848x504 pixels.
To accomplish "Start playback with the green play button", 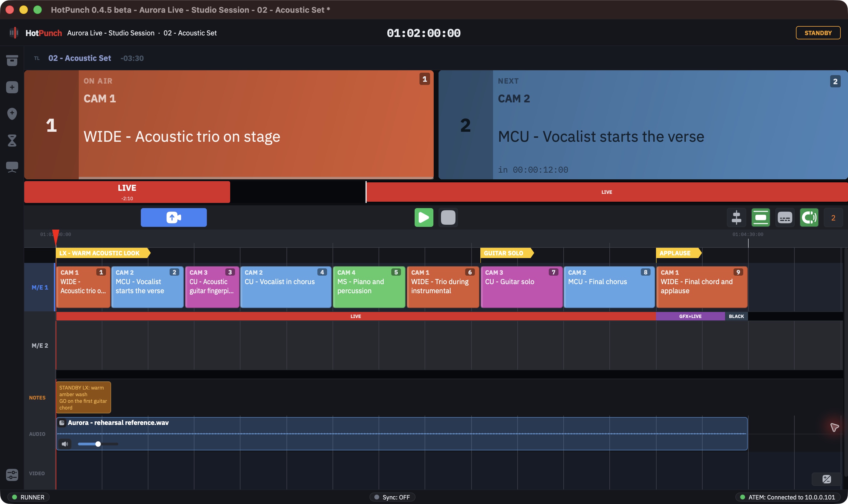I will point(424,217).
